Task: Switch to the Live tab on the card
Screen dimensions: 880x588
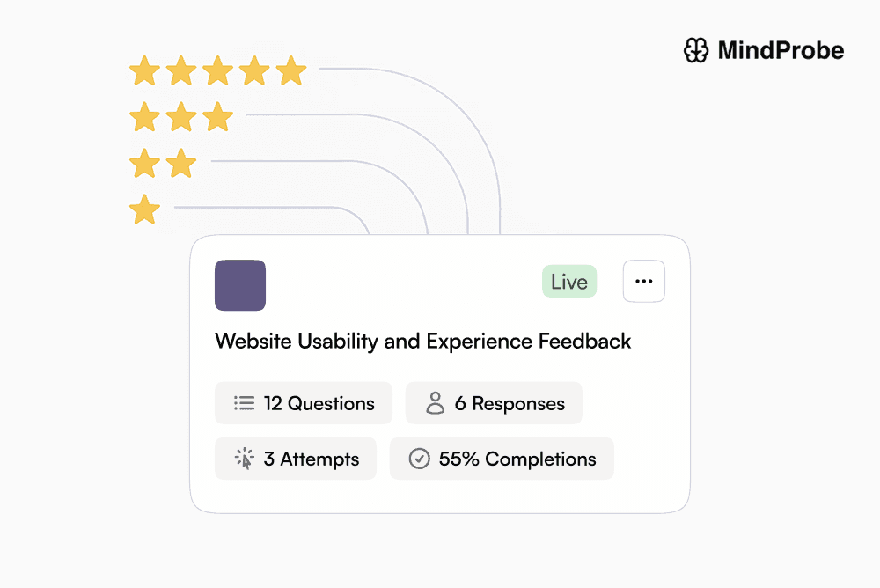Action: (568, 282)
